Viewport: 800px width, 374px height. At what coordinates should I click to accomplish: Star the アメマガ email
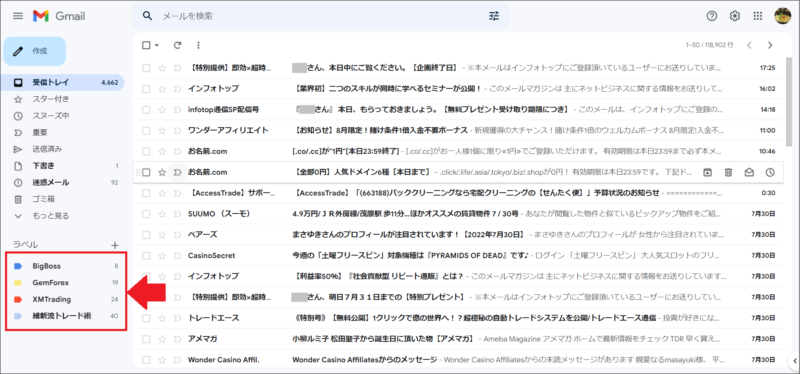[162, 339]
